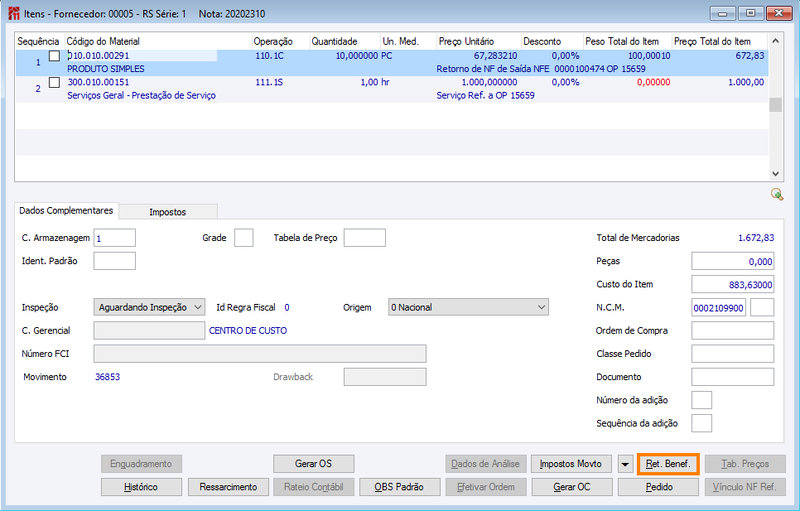This screenshot has height=511, width=800.
Task: Click the Ret. Benef. button
Action: click(668, 464)
